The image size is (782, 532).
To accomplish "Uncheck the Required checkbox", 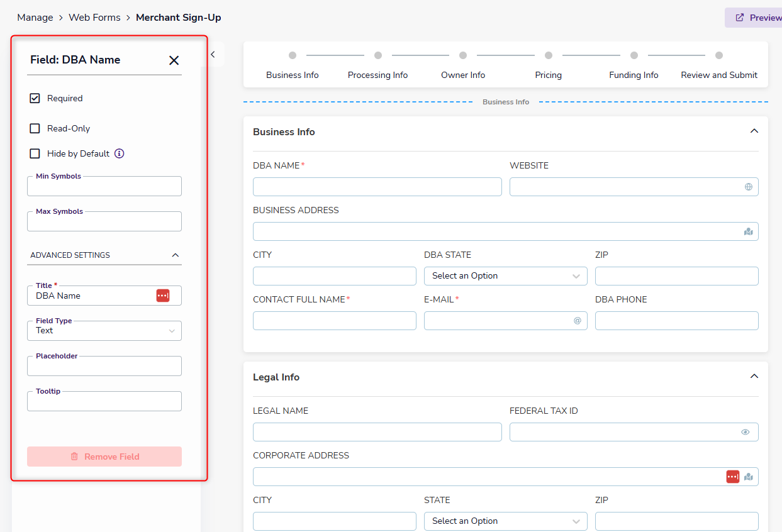I will [35, 98].
